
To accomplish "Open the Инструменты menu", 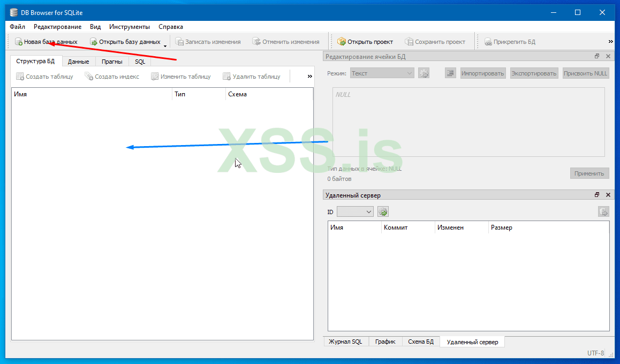I will click(130, 26).
